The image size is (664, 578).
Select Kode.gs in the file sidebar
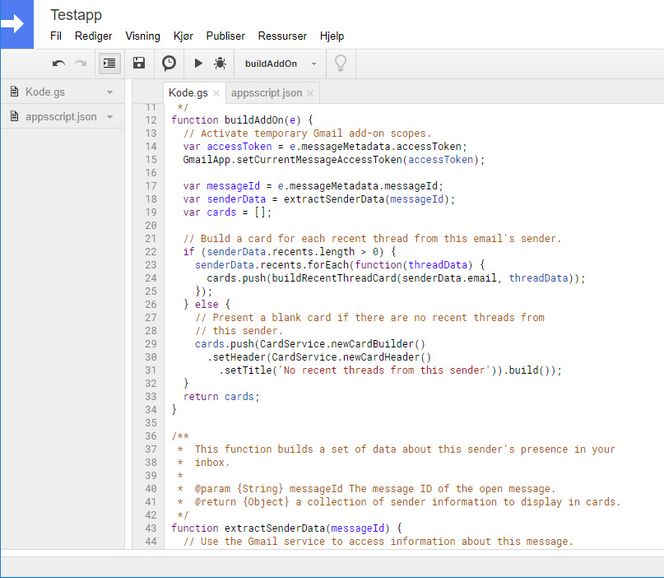[45, 92]
